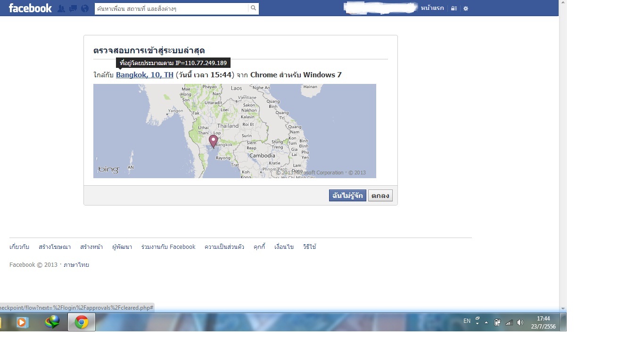
Task: Open the ผู้พัฒนา footer link
Action: point(122,247)
